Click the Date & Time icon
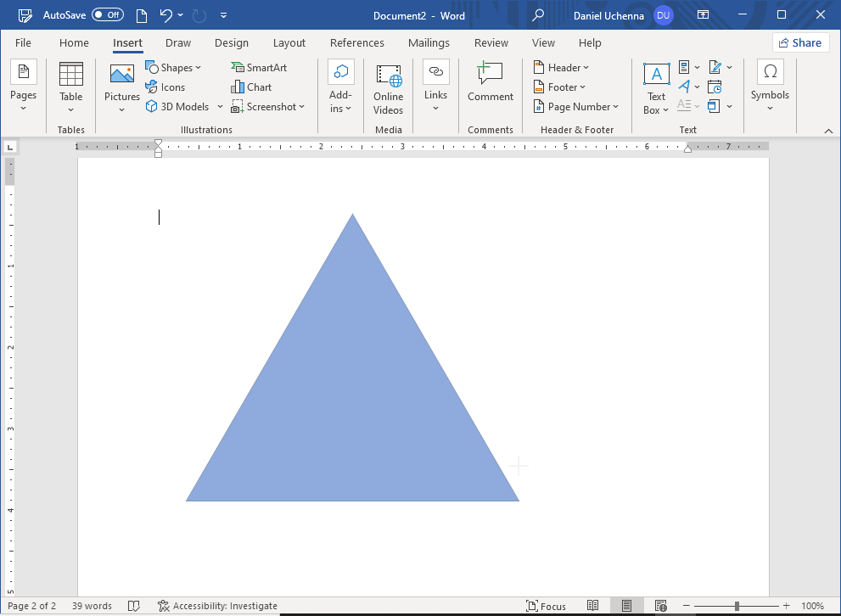 pyautogui.click(x=715, y=87)
